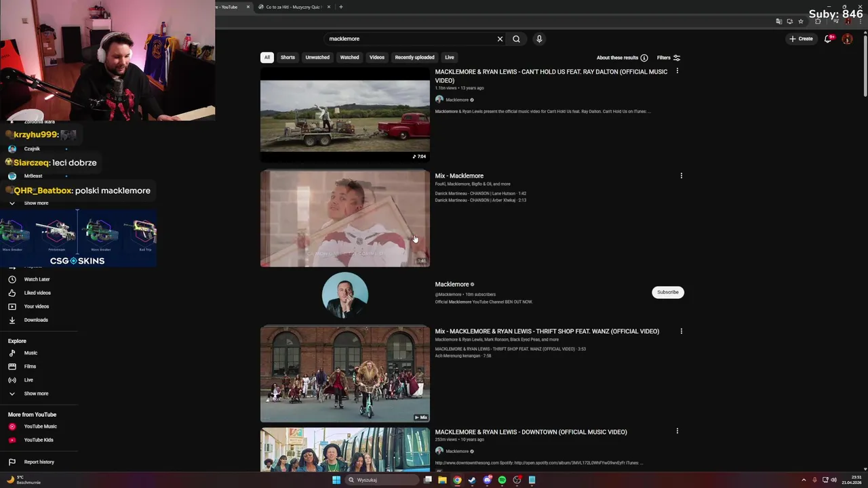
Task: Show hidden system tray icons
Action: coord(804,480)
